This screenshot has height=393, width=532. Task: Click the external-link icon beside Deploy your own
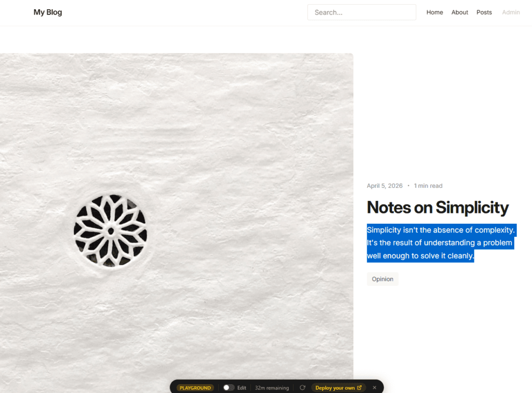point(360,388)
